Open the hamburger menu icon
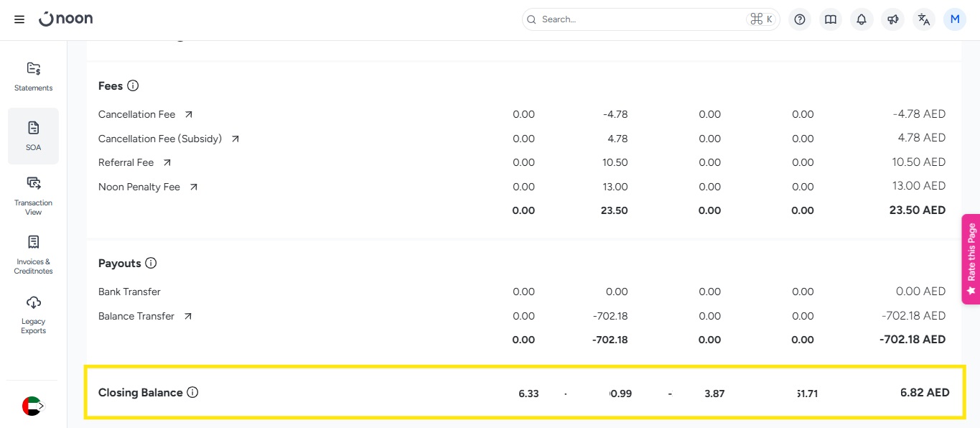The image size is (980, 428). (x=19, y=19)
